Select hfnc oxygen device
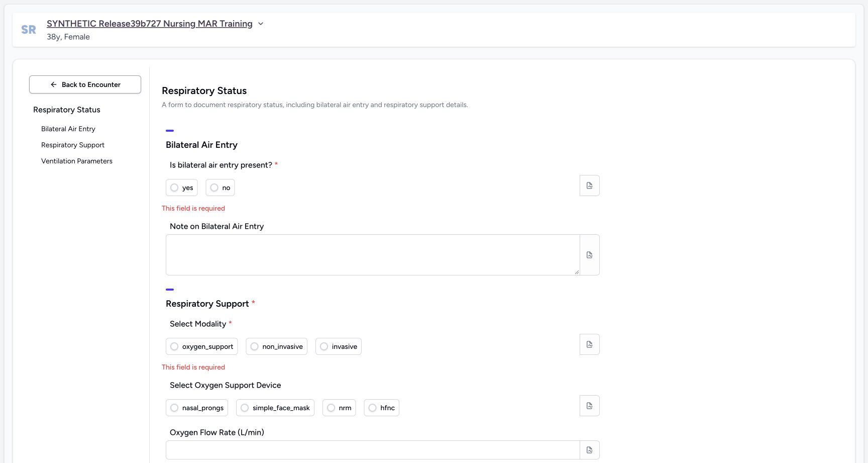868x463 pixels. click(x=382, y=408)
